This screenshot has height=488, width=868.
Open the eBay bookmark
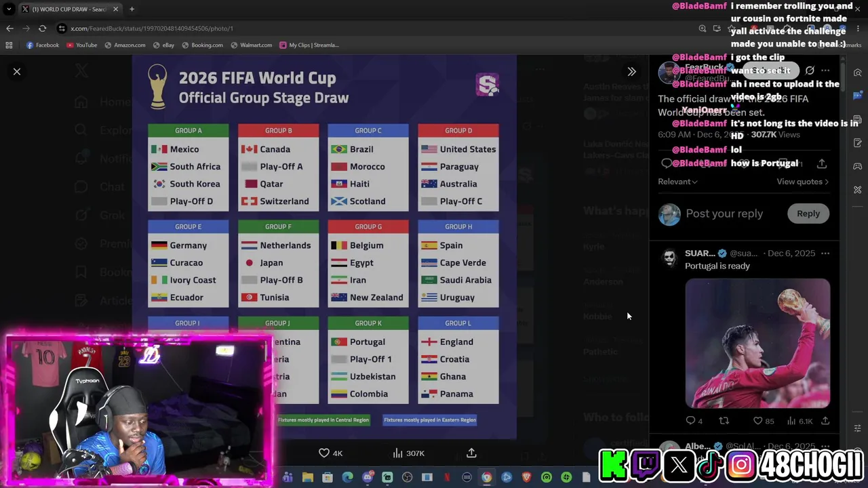(163, 45)
